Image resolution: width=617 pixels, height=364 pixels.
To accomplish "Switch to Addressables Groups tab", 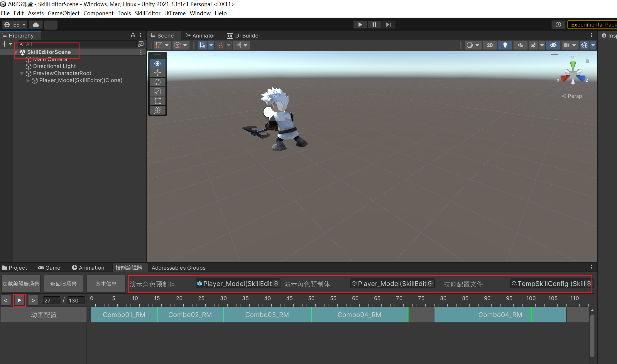I will [178, 268].
